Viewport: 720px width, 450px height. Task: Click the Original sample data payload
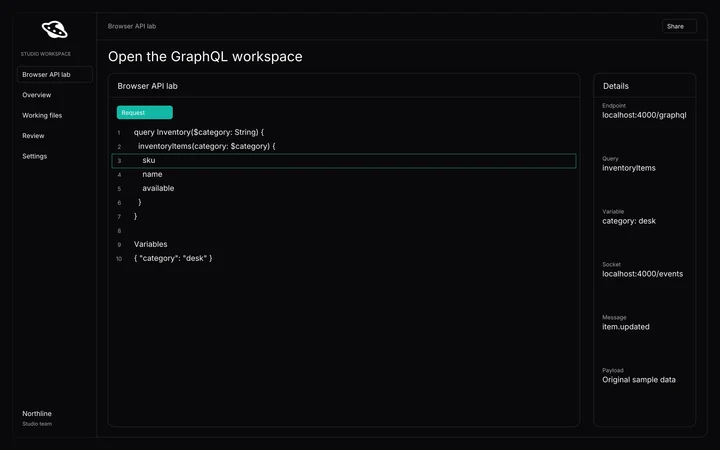(x=639, y=380)
